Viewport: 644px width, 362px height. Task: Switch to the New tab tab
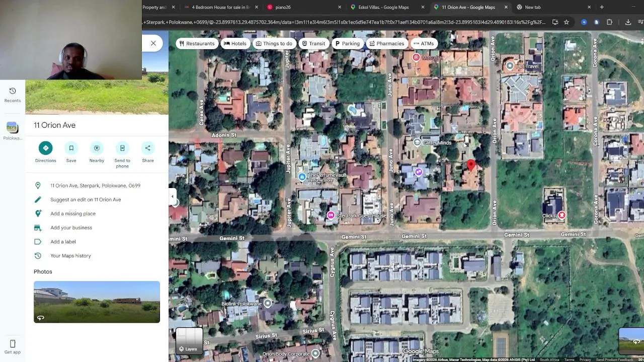553,7
